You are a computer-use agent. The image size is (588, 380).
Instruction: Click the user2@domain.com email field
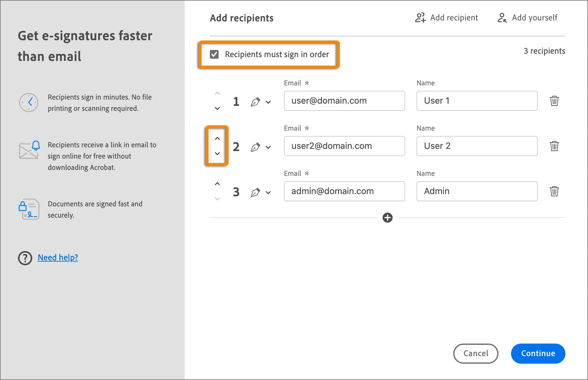344,146
